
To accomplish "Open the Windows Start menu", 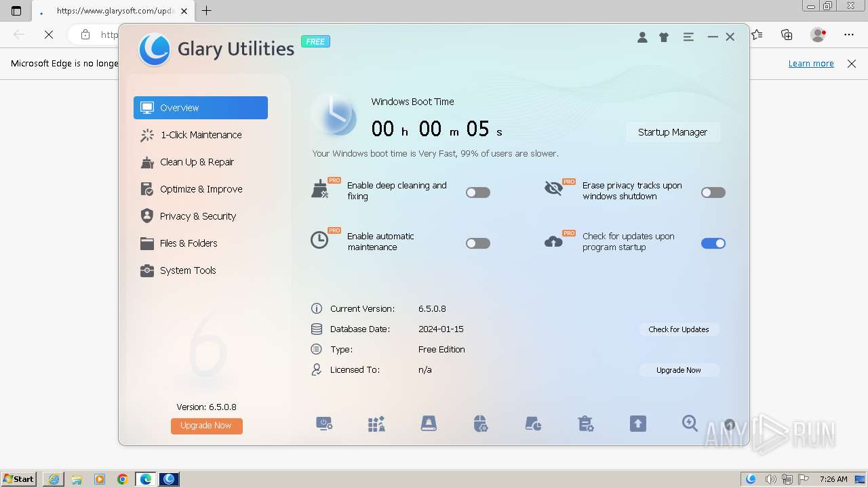I will click(18, 479).
